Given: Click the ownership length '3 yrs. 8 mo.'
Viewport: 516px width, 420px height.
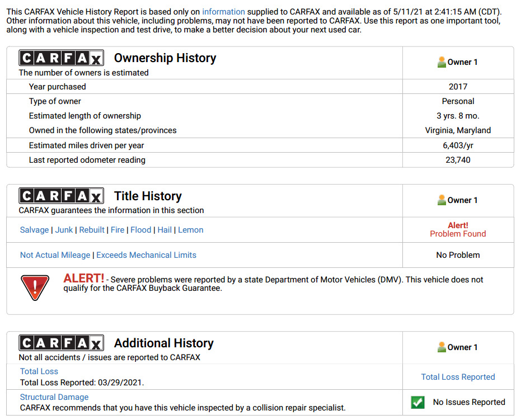Looking at the screenshot, I should (458, 116).
